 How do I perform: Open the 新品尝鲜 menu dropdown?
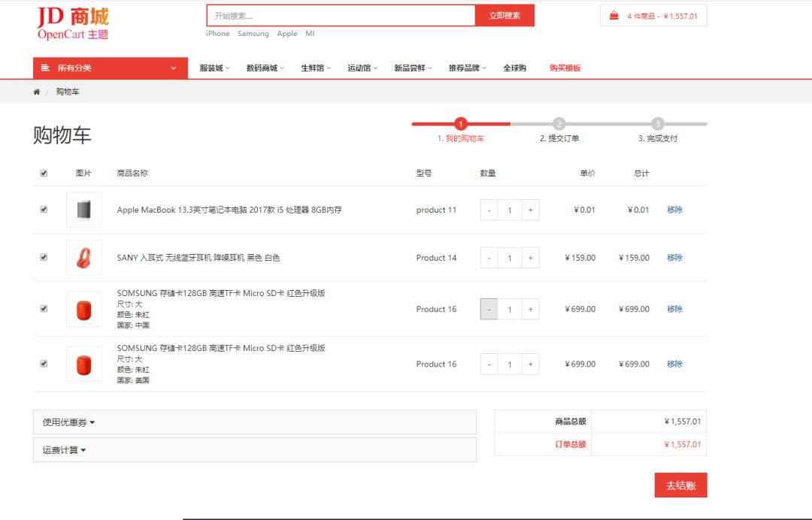click(413, 68)
